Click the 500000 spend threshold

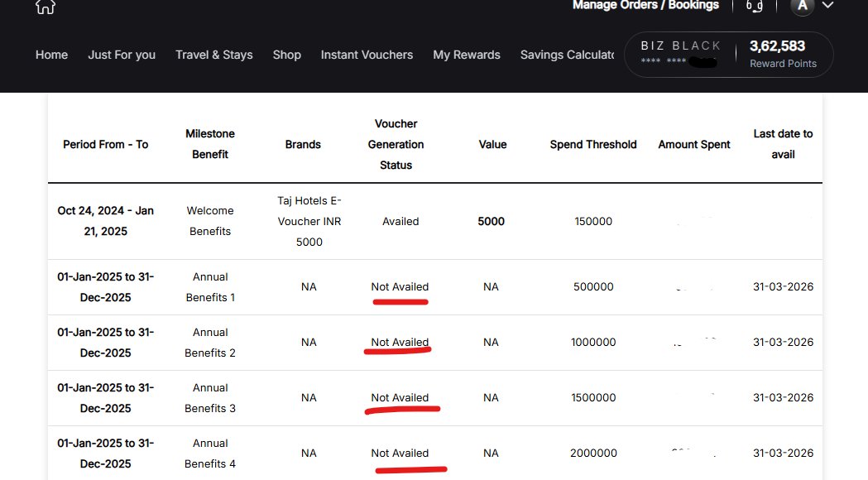point(593,287)
